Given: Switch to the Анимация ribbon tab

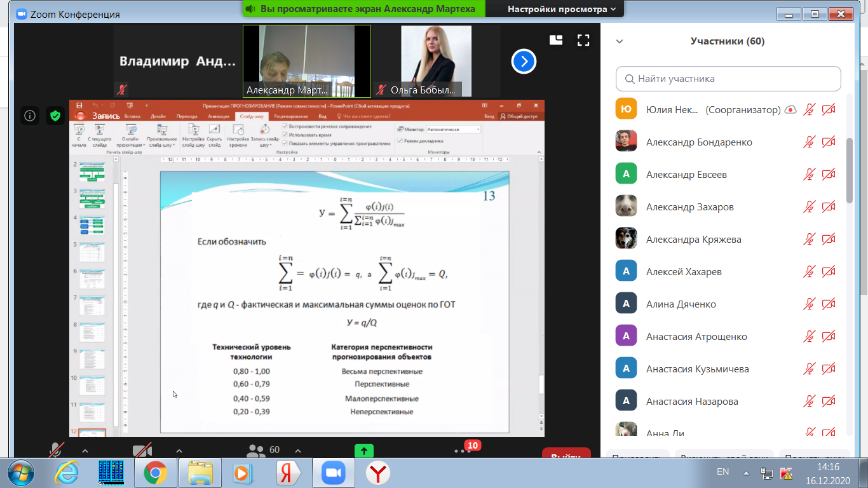Looking at the screenshot, I should [219, 116].
